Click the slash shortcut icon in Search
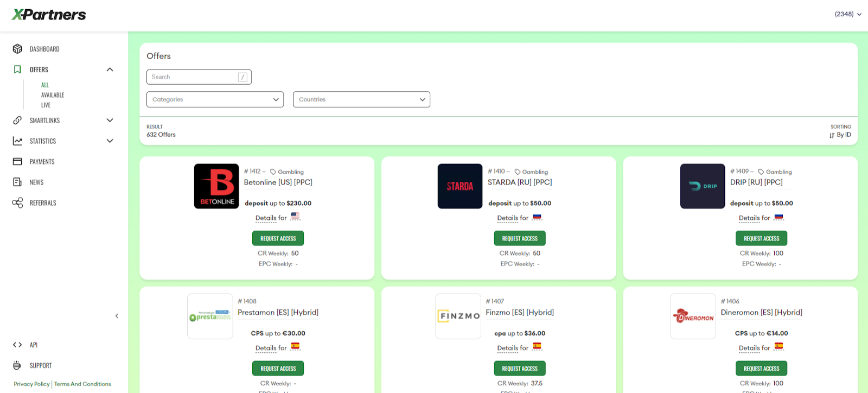This screenshot has width=868, height=393. coord(242,77)
